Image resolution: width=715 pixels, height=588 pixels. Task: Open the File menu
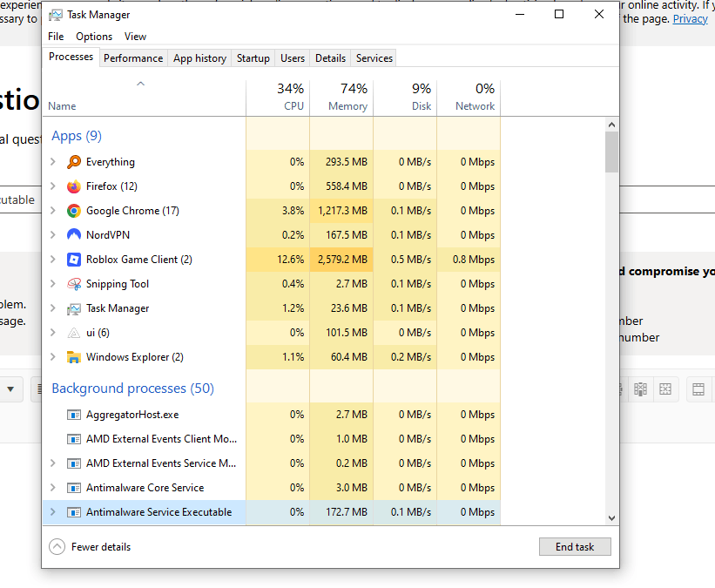point(56,37)
